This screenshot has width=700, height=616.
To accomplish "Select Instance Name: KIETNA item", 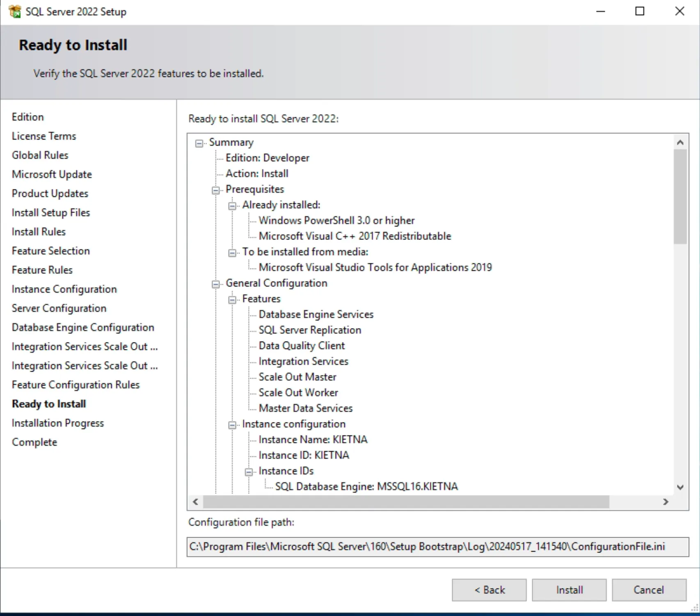I will coord(313,440).
